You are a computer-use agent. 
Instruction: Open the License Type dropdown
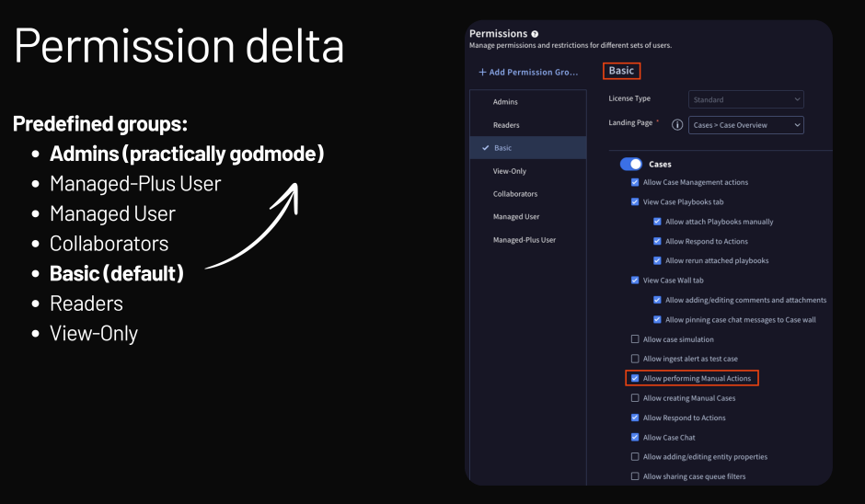click(745, 99)
